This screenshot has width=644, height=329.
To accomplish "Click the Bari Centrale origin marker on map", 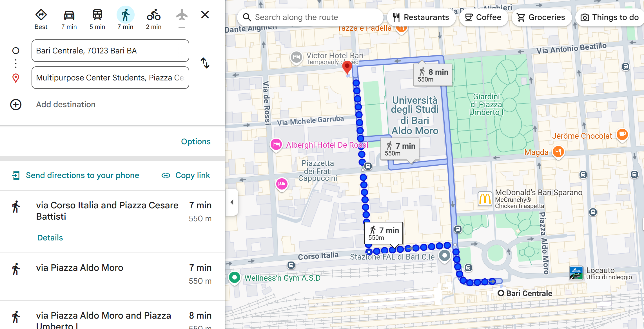I will coord(501,293).
